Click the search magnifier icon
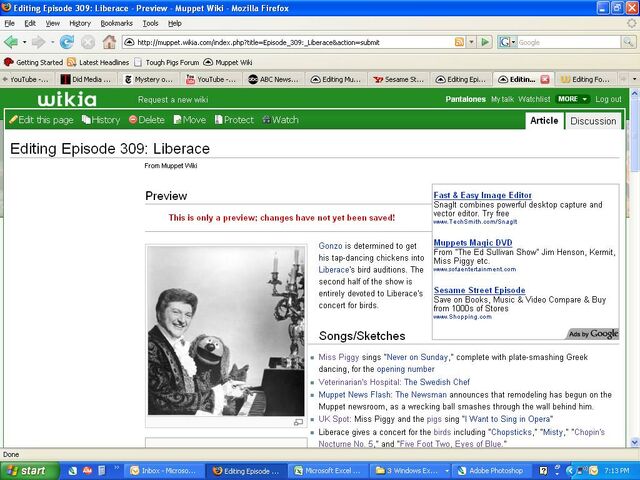640x480 pixels. tap(628, 42)
